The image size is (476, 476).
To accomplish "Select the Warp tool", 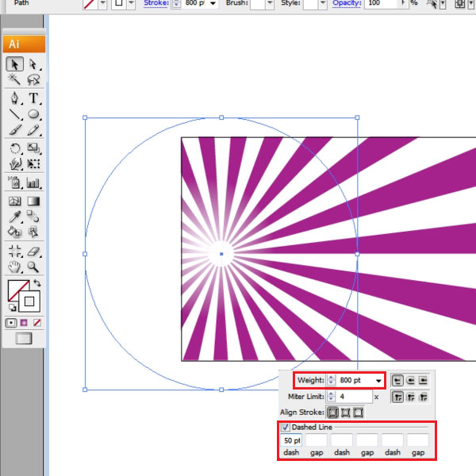I will 14,164.
